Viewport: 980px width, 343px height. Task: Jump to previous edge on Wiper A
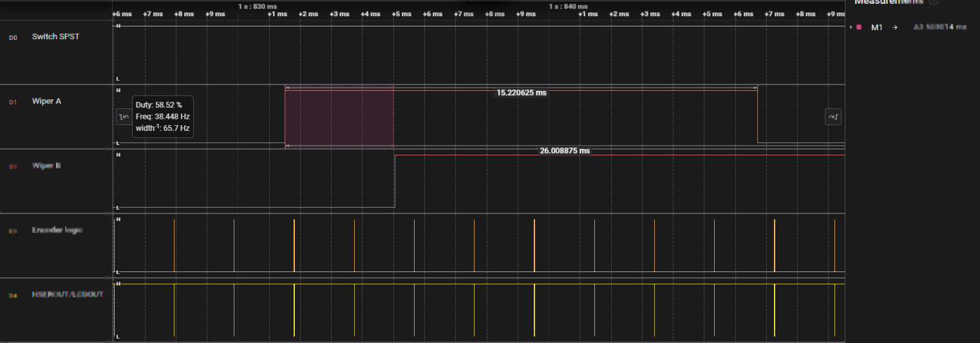coord(124,117)
